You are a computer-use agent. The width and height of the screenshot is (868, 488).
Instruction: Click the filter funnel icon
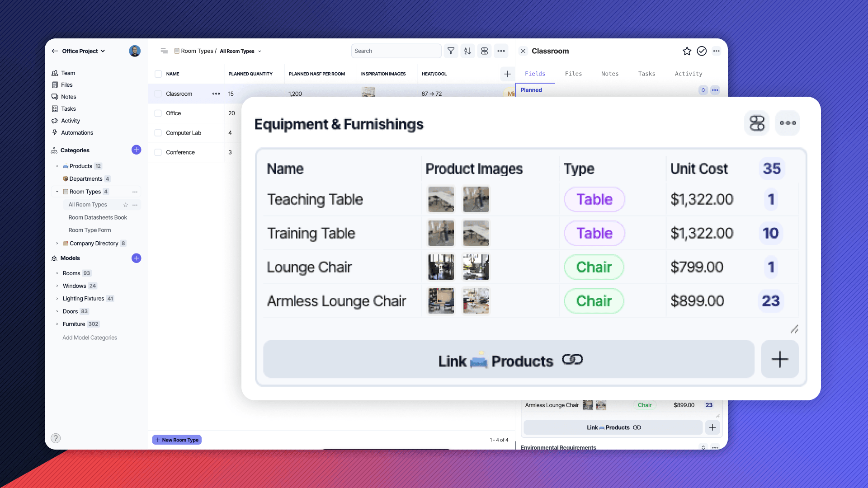coord(451,51)
